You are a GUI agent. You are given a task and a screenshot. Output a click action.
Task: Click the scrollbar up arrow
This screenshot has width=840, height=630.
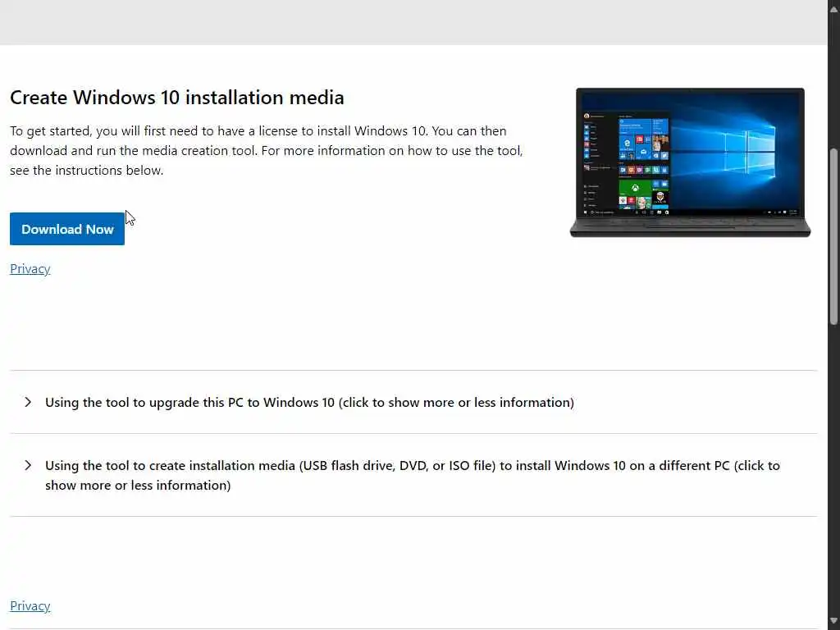[x=833, y=8]
